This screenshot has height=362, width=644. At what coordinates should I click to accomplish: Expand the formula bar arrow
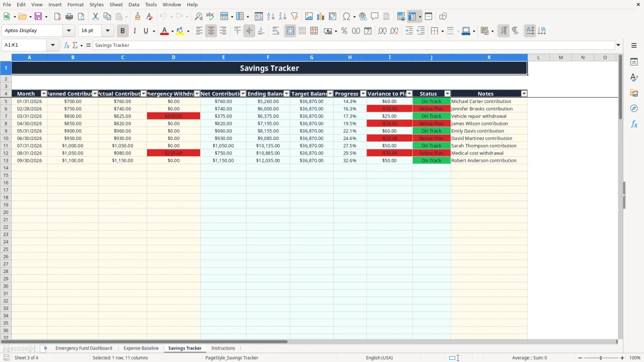pyautogui.click(x=618, y=46)
